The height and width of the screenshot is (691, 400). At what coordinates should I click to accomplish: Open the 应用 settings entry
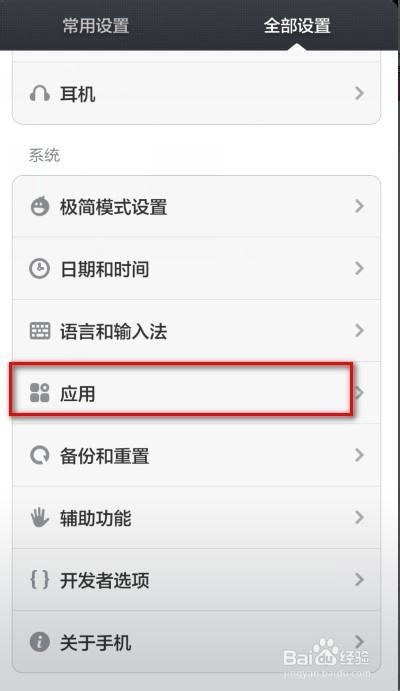[x=196, y=393]
